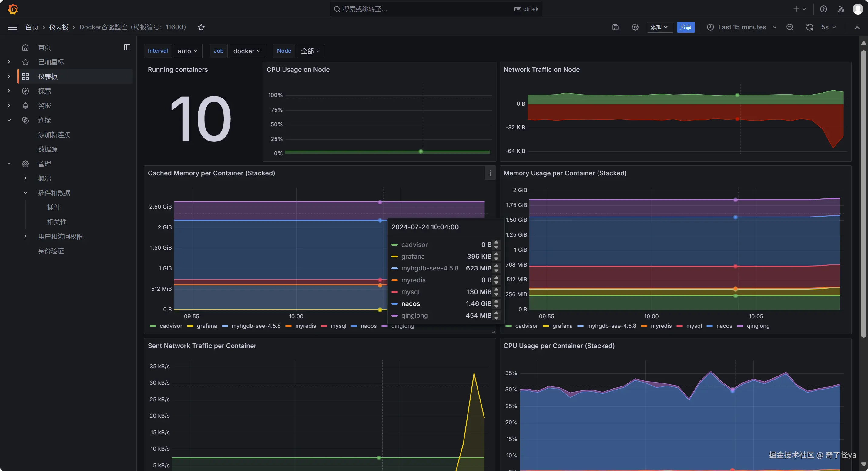Star this Docker dashboard as favorite
The height and width of the screenshot is (471, 868).
pyautogui.click(x=201, y=27)
